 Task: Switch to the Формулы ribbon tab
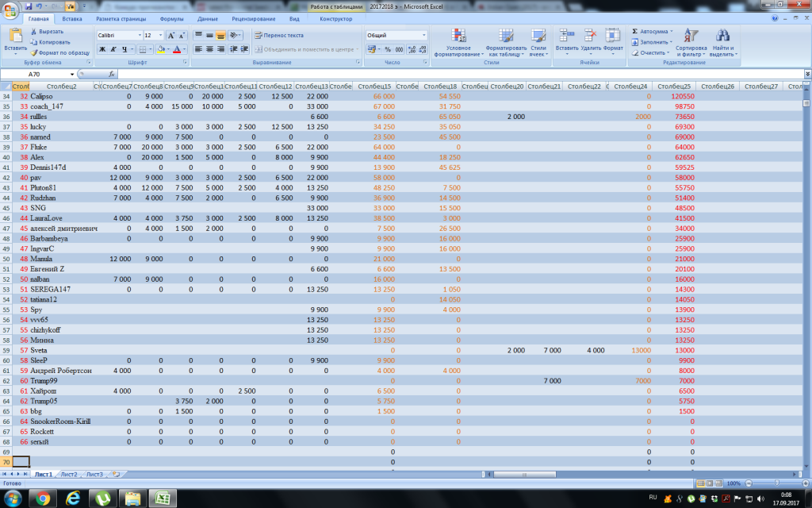[171, 18]
